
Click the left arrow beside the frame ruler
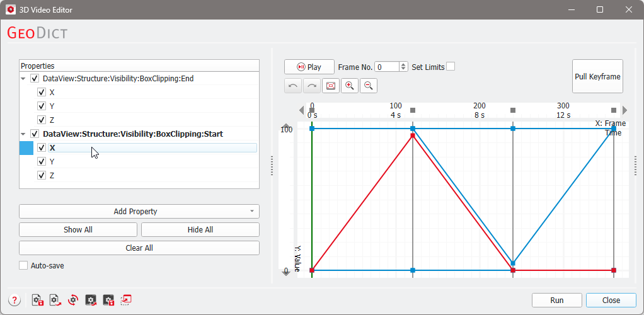pos(302,110)
